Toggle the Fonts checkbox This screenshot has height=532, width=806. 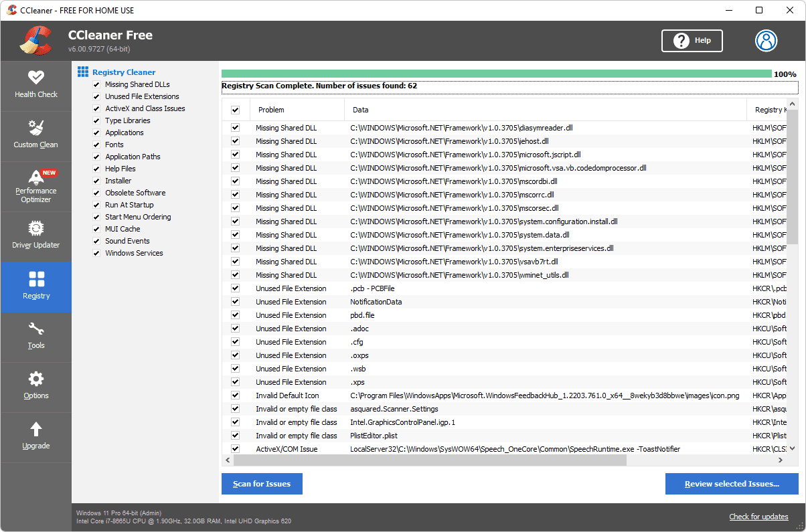coord(96,145)
